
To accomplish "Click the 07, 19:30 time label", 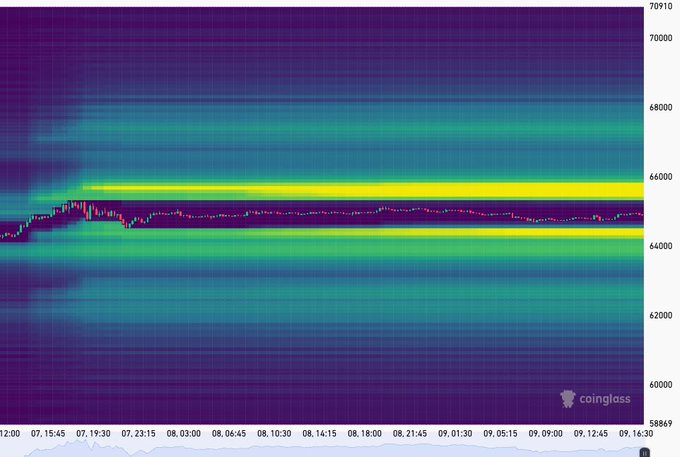I will [93, 433].
